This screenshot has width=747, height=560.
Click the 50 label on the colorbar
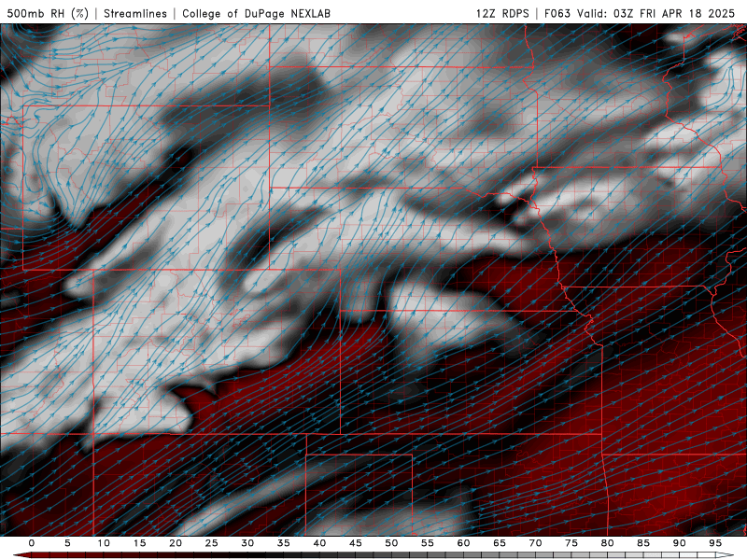[391, 543]
